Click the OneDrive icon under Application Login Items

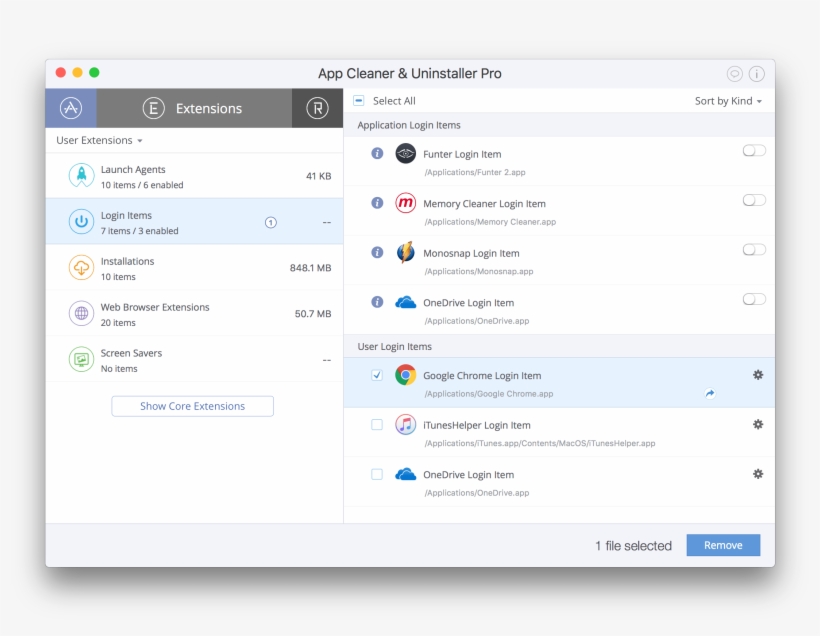click(x=405, y=302)
